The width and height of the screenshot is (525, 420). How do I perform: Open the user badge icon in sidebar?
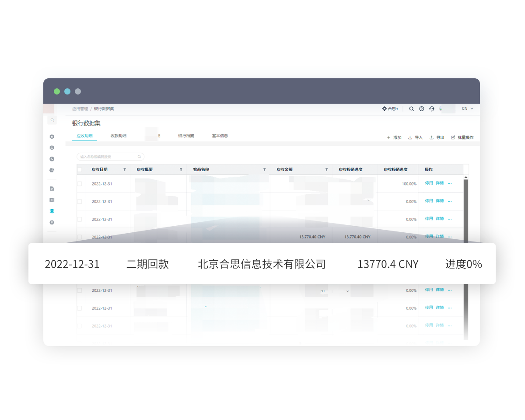(x=52, y=148)
